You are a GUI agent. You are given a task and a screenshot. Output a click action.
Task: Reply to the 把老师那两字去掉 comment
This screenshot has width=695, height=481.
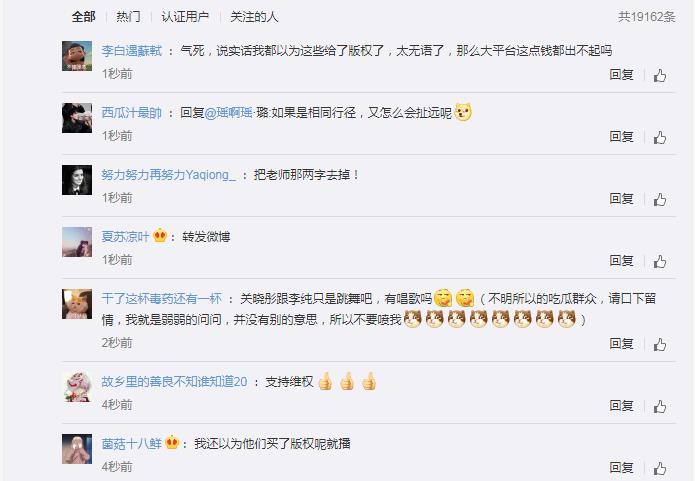point(621,199)
